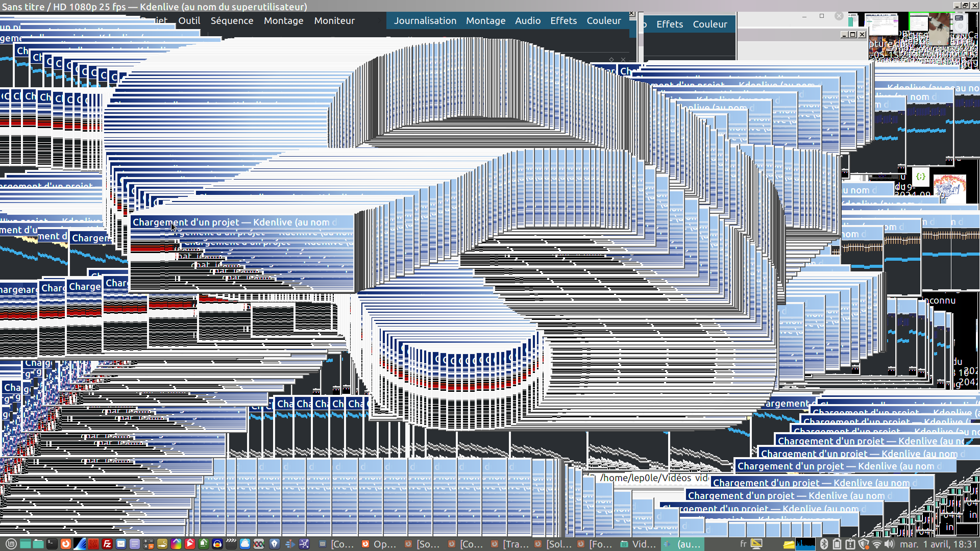Switch to the Journalisation workspace tab
Viewport: 980px width, 551px height.
click(x=425, y=21)
